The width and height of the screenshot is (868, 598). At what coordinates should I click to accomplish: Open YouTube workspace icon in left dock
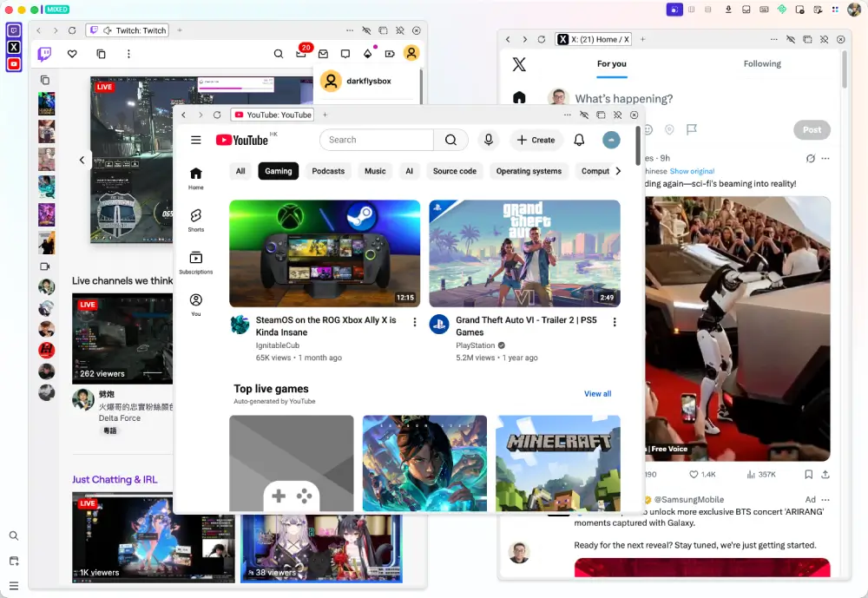click(14, 64)
